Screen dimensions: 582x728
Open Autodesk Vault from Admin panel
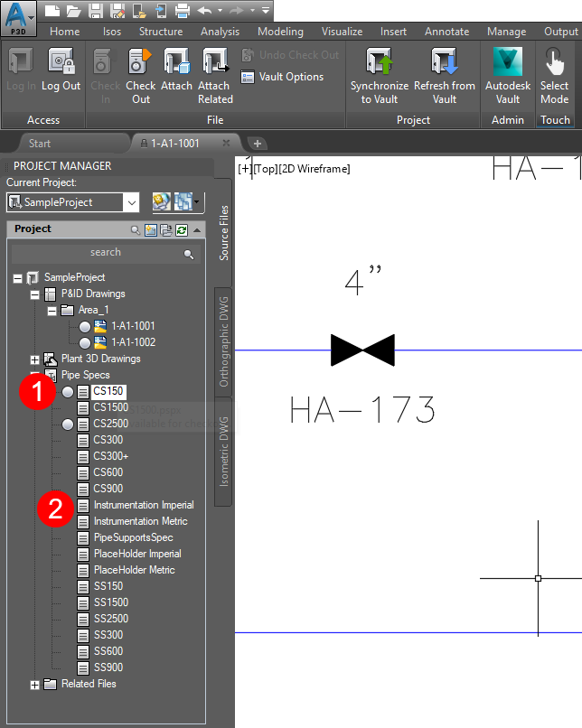pyautogui.click(x=508, y=62)
